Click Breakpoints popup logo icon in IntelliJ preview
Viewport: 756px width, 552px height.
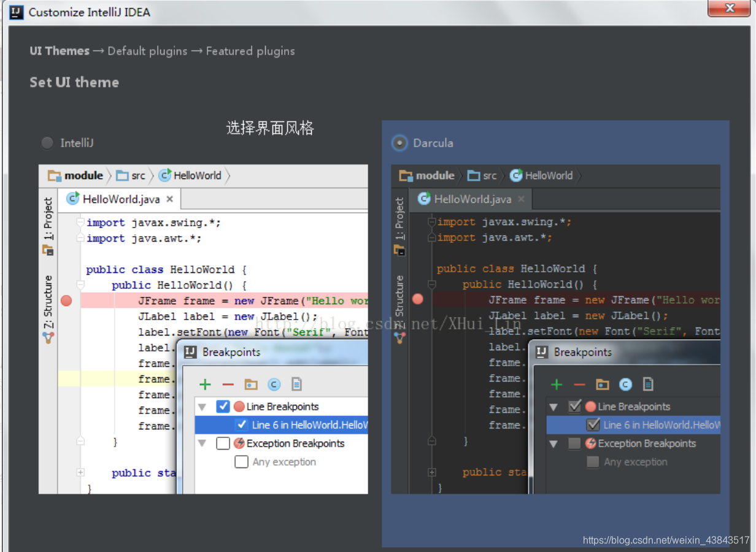190,352
